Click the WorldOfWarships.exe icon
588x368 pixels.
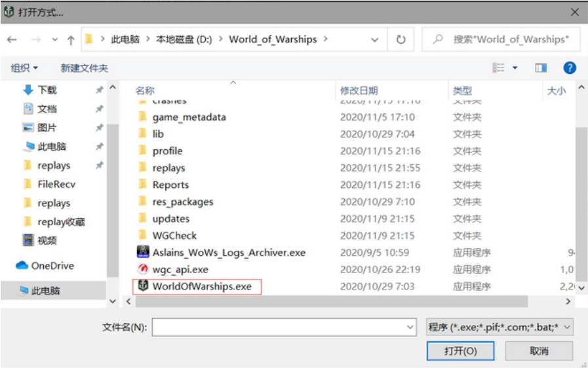tap(143, 285)
